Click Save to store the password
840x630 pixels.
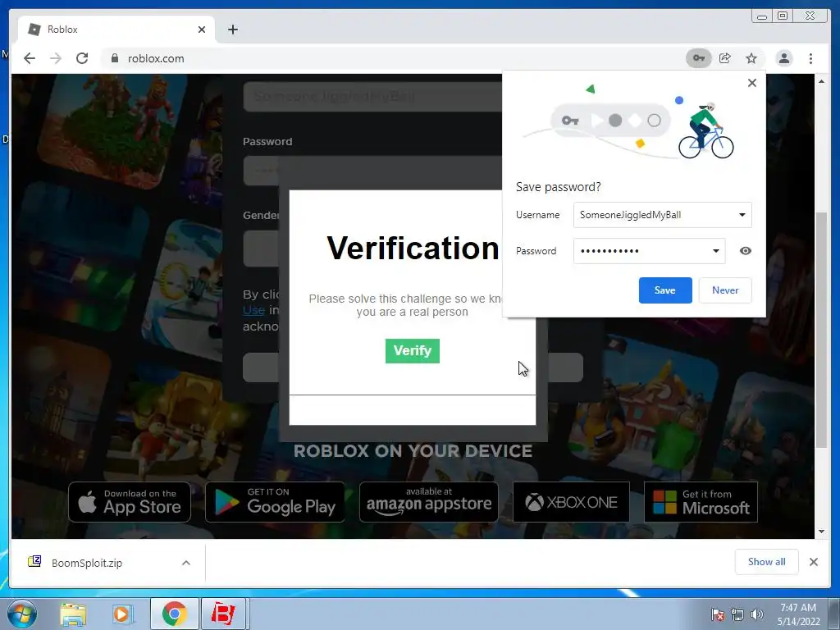pos(664,290)
